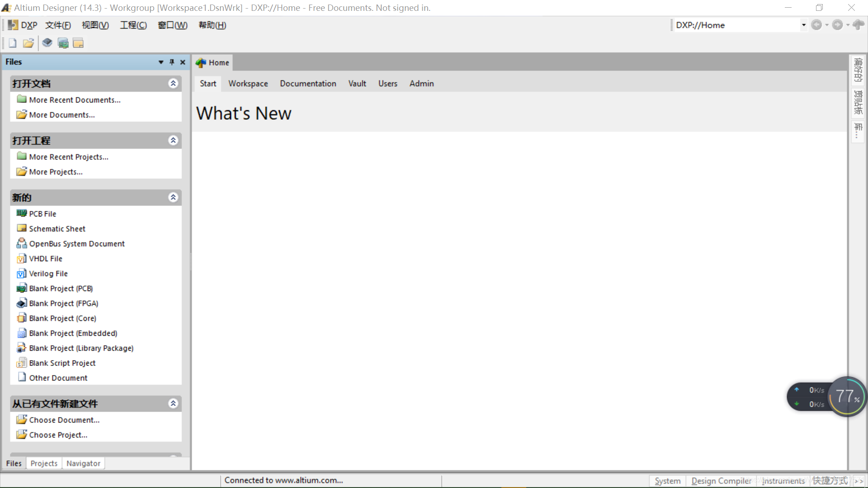Click the Home navigation icon beside address bar
Image resolution: width=868 pixels, height=488 pixels.
[858, 25]
